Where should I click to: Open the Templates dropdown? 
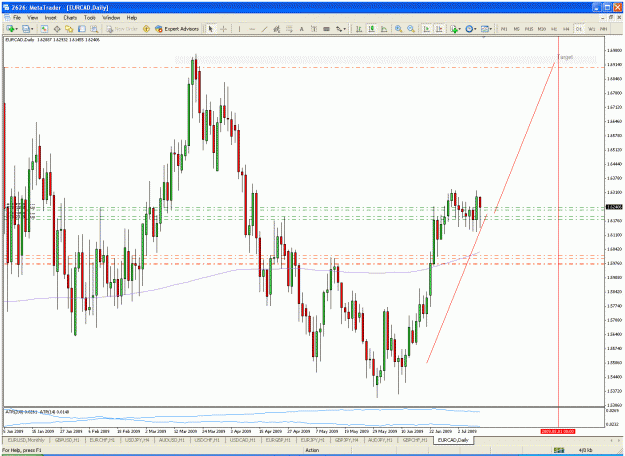pos(486,29)
